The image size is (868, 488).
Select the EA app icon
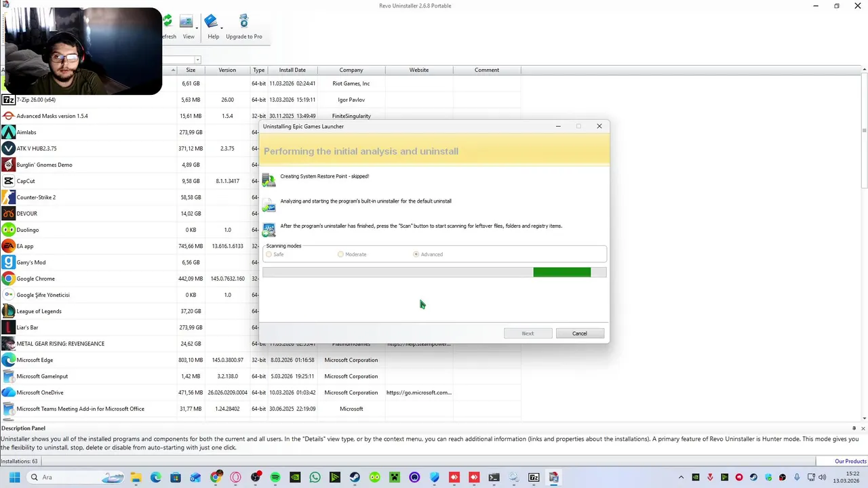pyautogui.click(x=8, y=246)
